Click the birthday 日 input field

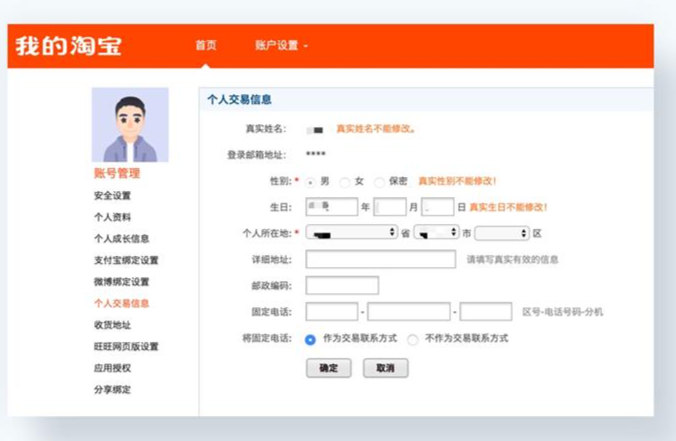[437, 207]
